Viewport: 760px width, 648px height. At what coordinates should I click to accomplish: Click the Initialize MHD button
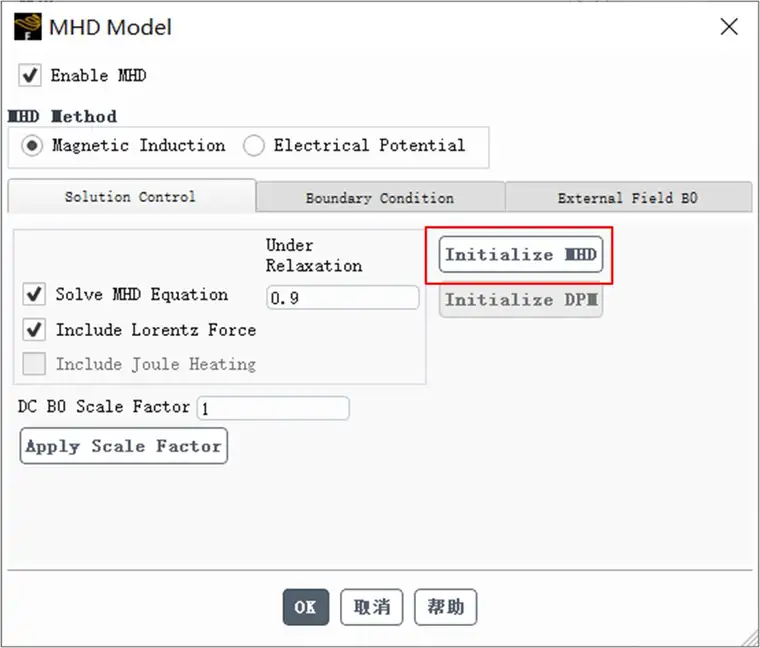521,254
